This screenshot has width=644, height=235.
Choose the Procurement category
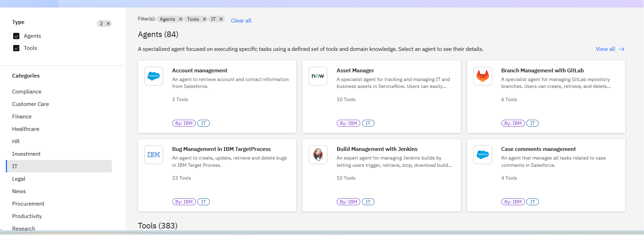[28, 204]
